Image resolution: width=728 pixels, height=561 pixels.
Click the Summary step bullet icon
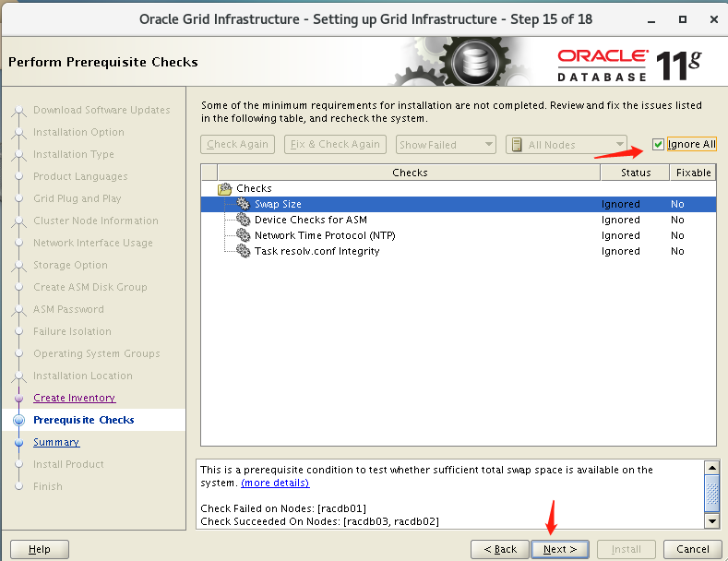(x=19, y=443)
